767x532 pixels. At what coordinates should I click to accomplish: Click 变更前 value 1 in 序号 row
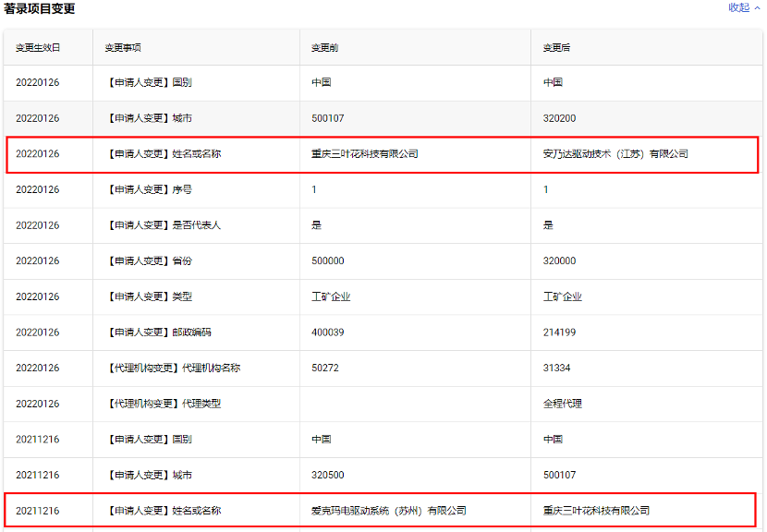pyautogui.click(x=314, y=189)
